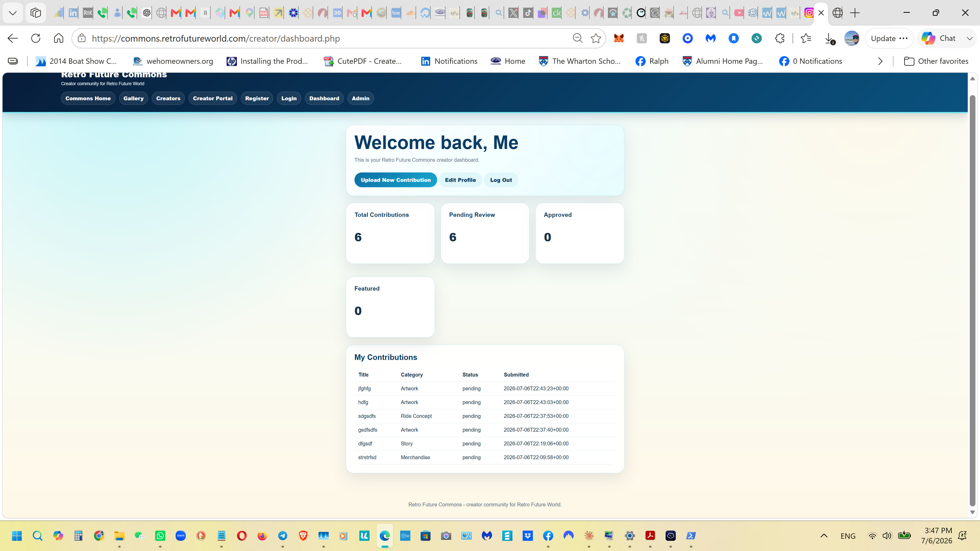
Task: Show hidden system tray icons
Action: (824, 536)
